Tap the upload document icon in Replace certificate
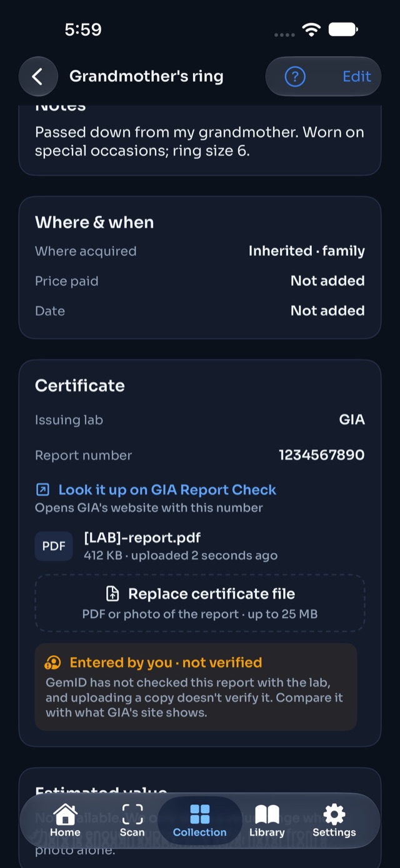 [x=112, y=594]
